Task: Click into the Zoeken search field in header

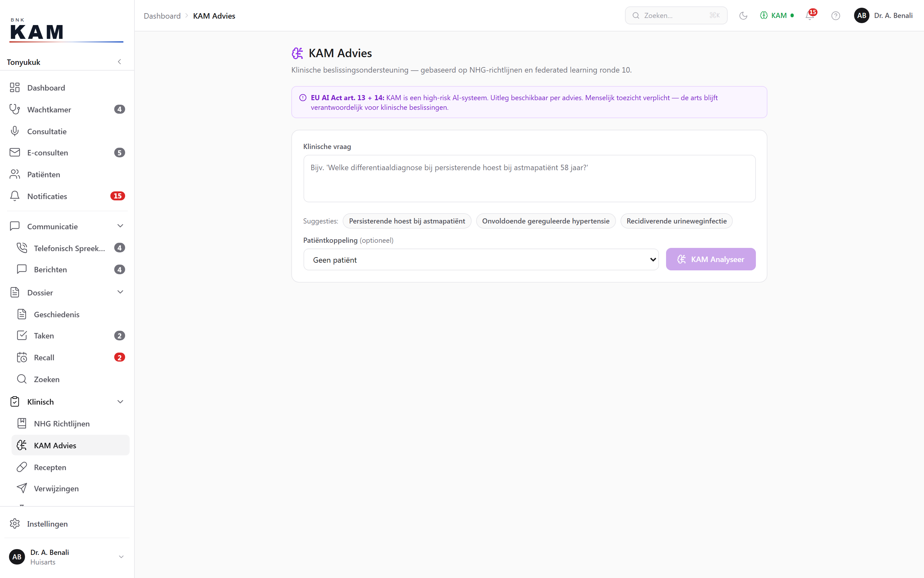Action: coord(676,16)
